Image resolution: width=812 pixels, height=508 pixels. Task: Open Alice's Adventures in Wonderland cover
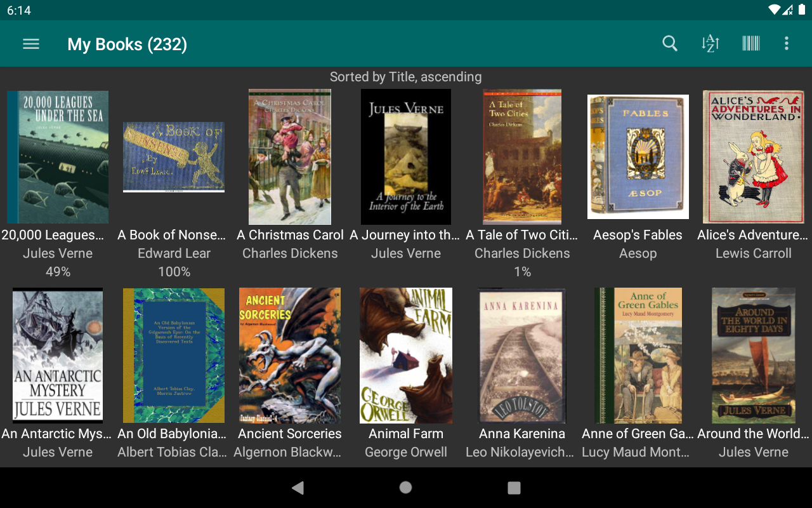point(753,156)
